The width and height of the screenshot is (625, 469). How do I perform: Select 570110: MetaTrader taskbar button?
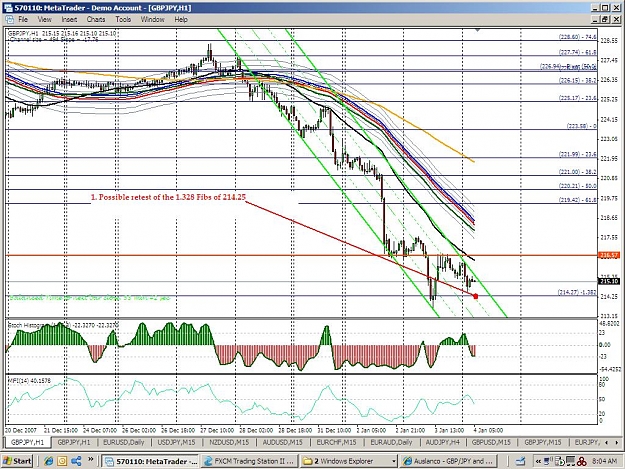pos(150,461)
